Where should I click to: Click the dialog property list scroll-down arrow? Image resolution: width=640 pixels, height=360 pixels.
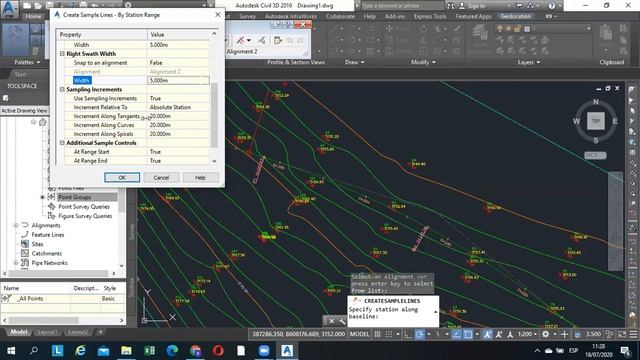pyautogui.click(x=214, y=161)
